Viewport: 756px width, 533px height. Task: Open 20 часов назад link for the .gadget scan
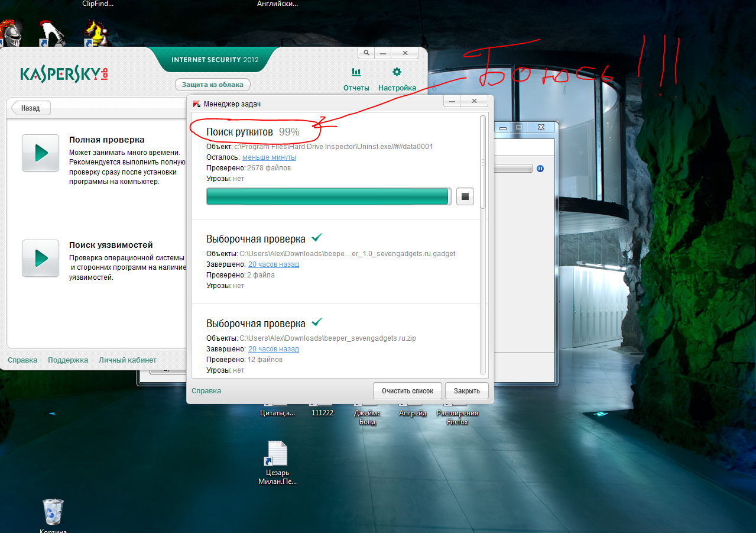274,264
